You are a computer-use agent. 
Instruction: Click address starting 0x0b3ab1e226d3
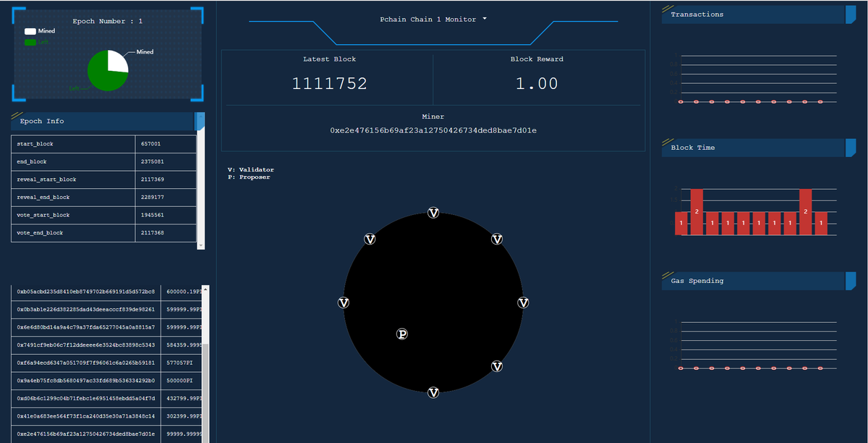[x=86, y=309]
